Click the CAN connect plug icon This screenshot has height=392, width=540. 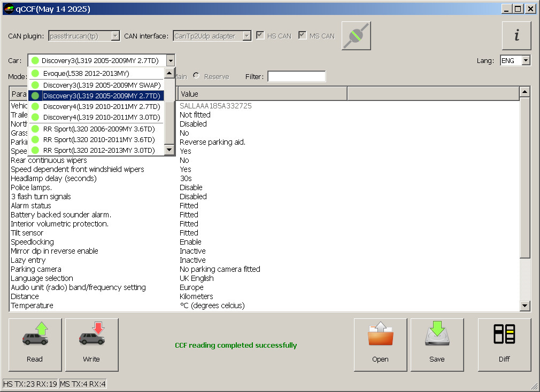(x=356, y=35)
